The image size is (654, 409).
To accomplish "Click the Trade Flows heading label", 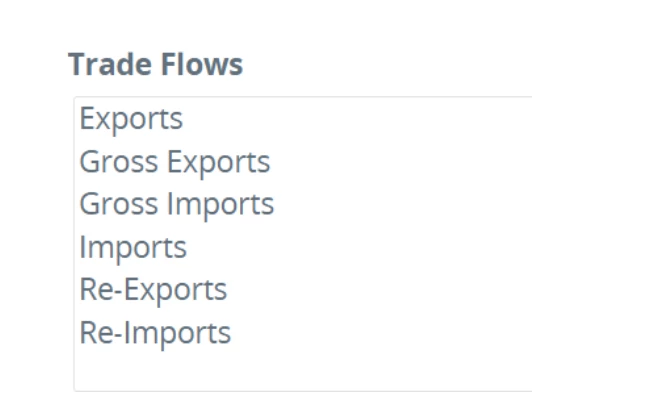I will [x=156, y=64].
